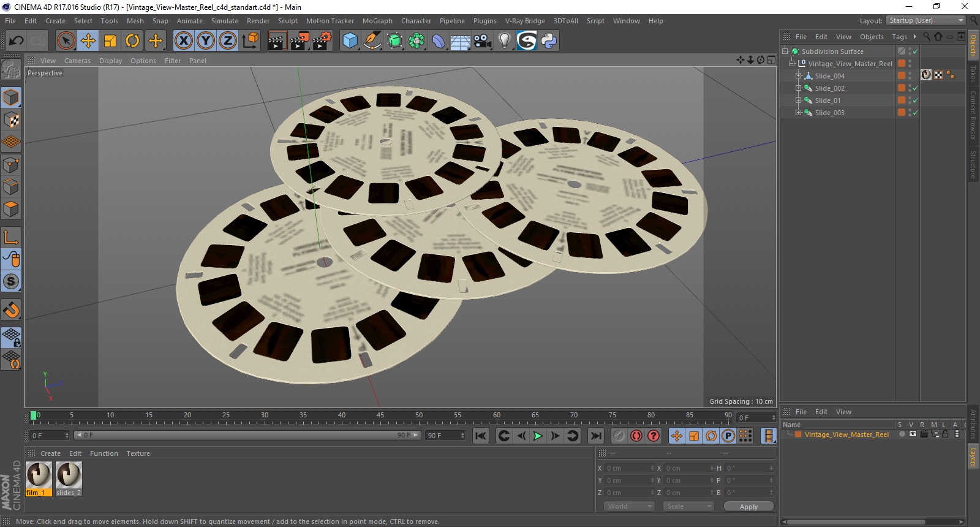This screenshot has width=980, height=527.
Task: Open the World coordinate dropdown
Action: tap(629, 506)
